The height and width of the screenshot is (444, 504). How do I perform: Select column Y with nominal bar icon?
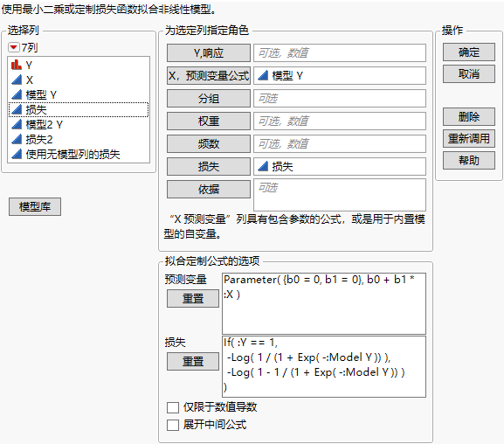click(x=79, y=65)
